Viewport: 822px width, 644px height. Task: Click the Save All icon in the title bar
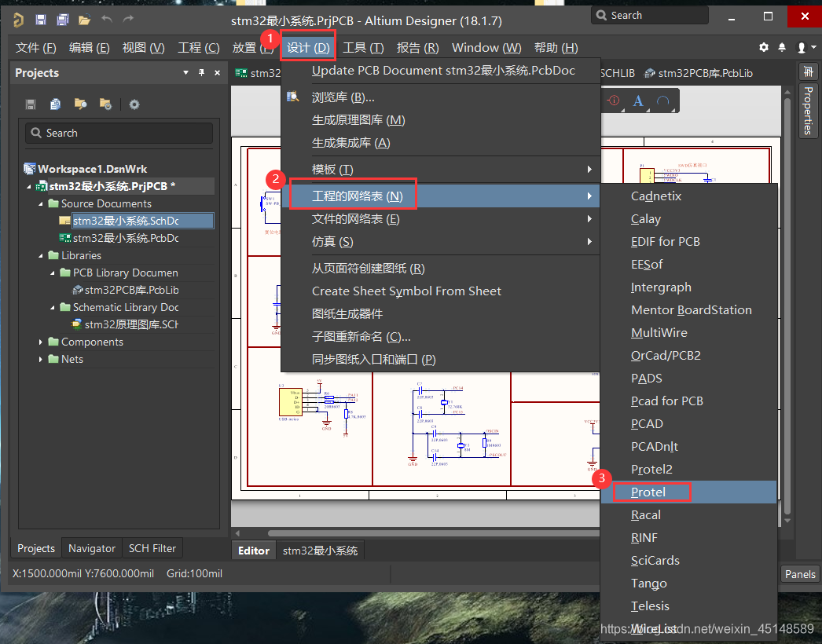(62, 20)
